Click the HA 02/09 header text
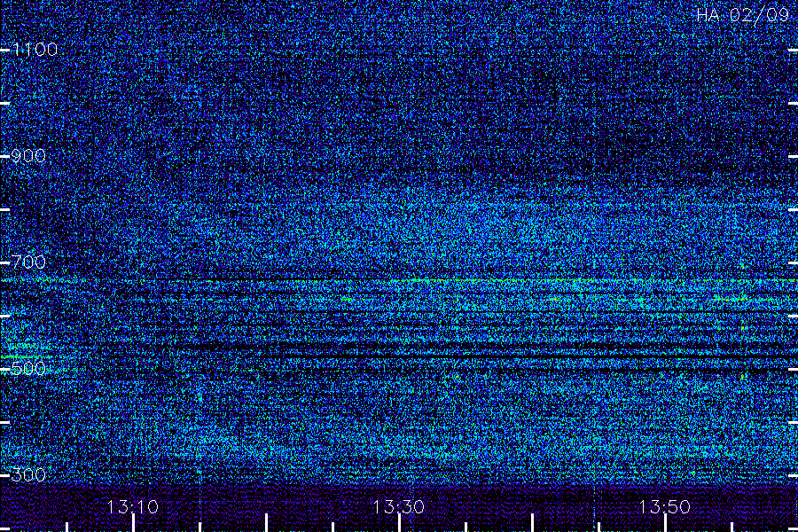Screen dimensions: 798x532 click(742, 15)
